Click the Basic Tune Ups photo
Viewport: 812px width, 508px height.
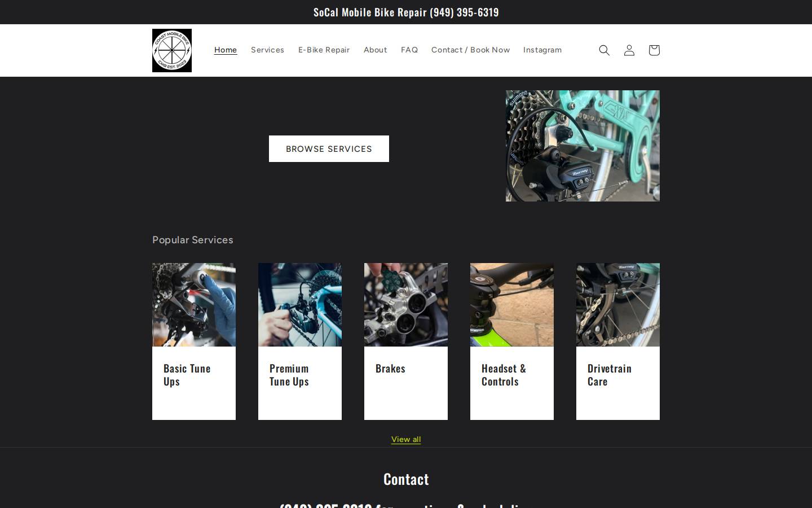(194, 305)
